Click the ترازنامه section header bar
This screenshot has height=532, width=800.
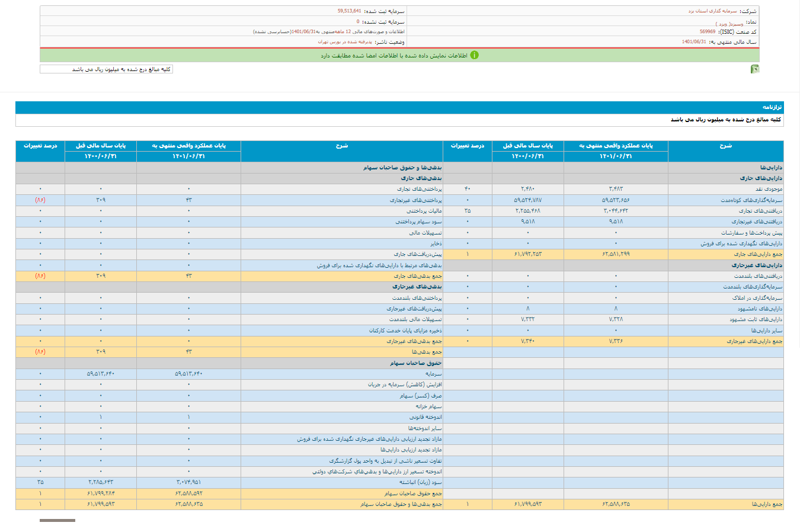click(399, 107)
